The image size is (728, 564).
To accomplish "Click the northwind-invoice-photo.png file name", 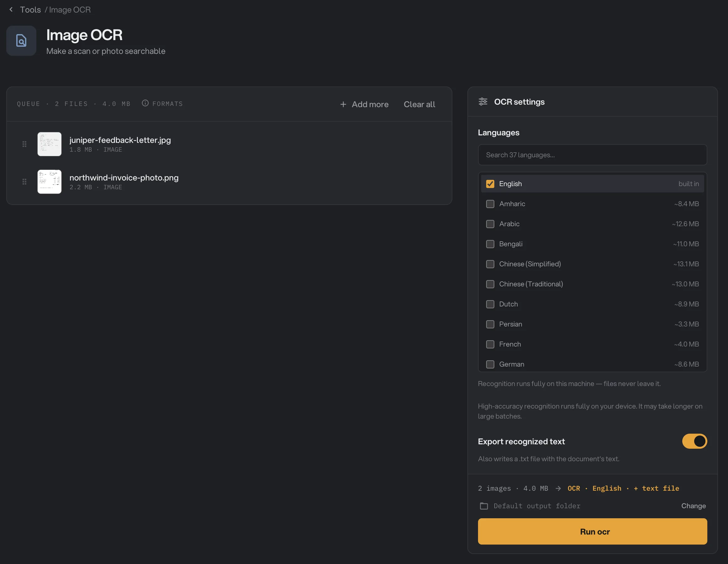I will (124, 178).
